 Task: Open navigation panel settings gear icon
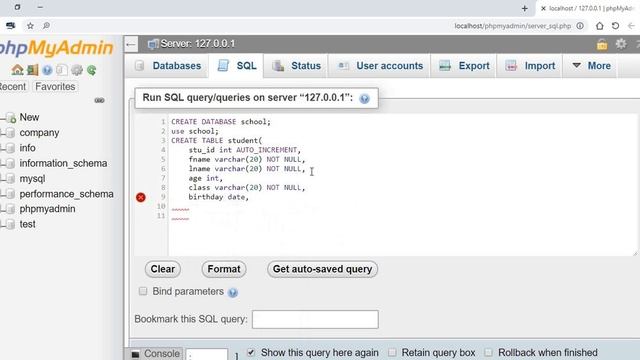tap(77, 70)
